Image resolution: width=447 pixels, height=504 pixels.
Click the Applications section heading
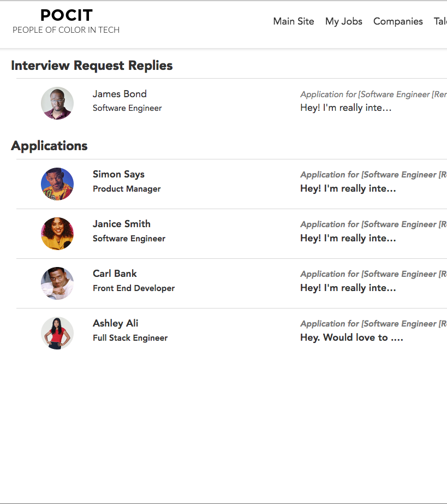pos(49,146)
